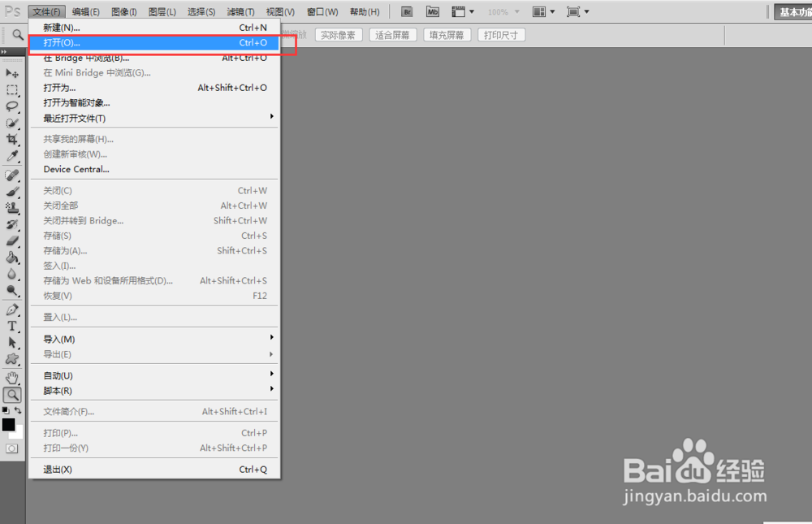Expand the 自动(U) submenu
Screen dimensions: 812x524
coord(154,375)
